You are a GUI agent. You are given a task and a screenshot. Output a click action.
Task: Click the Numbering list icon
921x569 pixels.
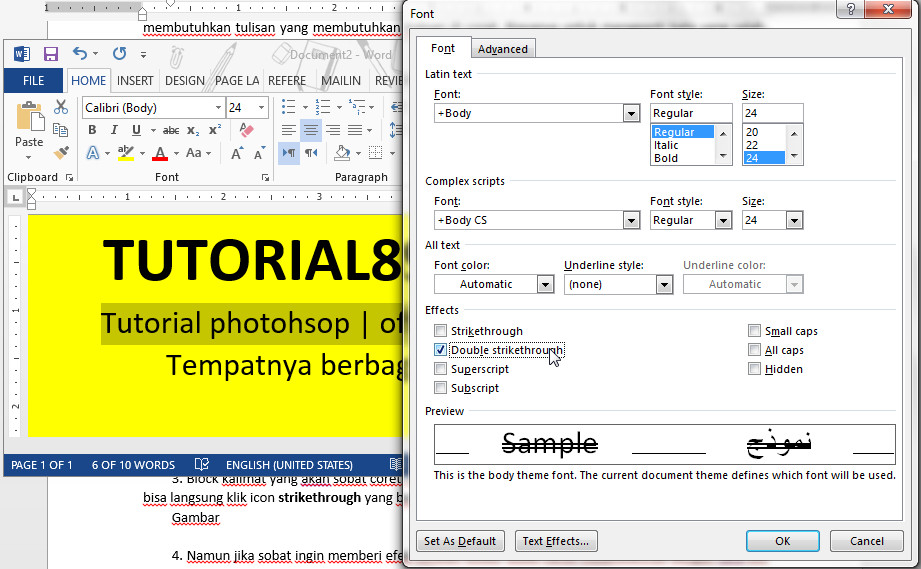coord(322,107)
